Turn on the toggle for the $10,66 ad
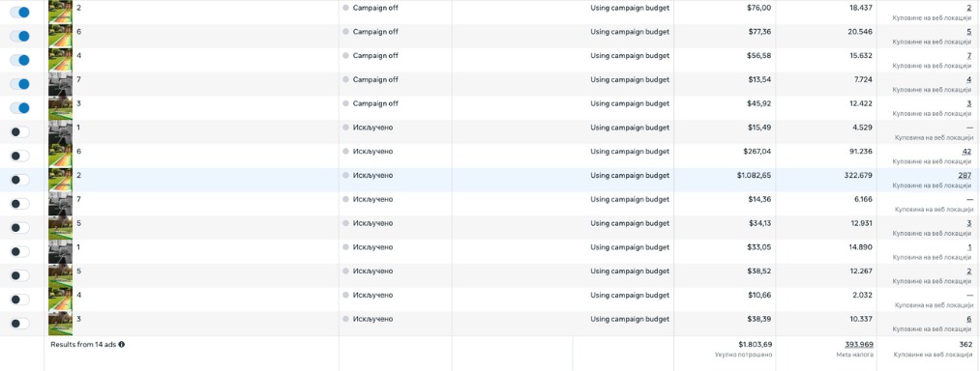 click(x=19, y=300)
